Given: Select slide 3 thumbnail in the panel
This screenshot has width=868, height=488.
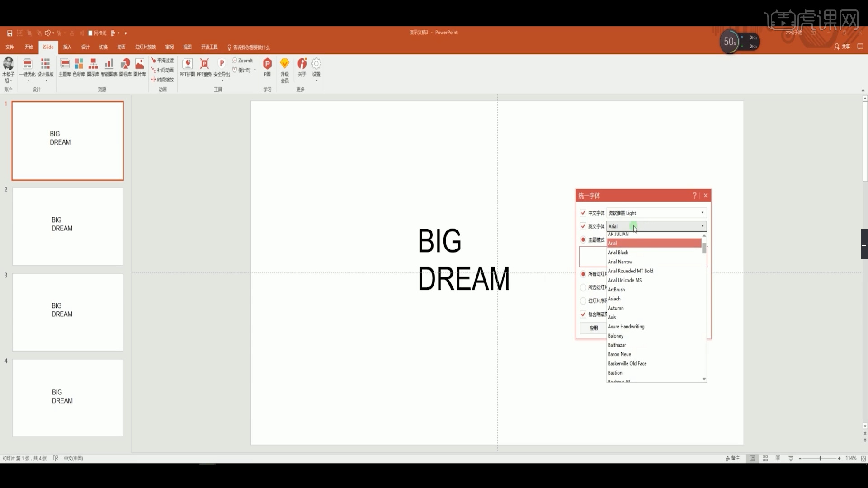Looking at the screenshot, I should pyautogui.click(x=68, y=312).
